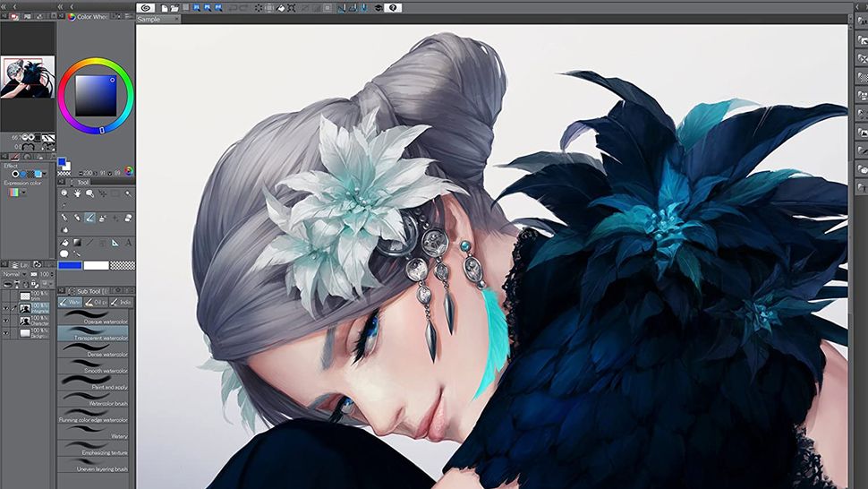
Task: Open Clip Studio launcher icon in toolbar
Action: click(146, 8)
